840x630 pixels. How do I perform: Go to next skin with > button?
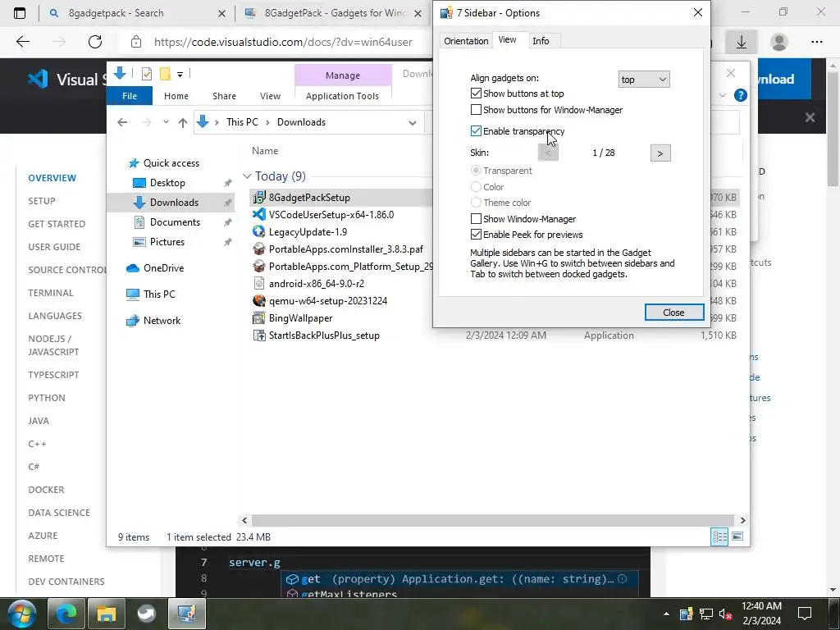660,153
